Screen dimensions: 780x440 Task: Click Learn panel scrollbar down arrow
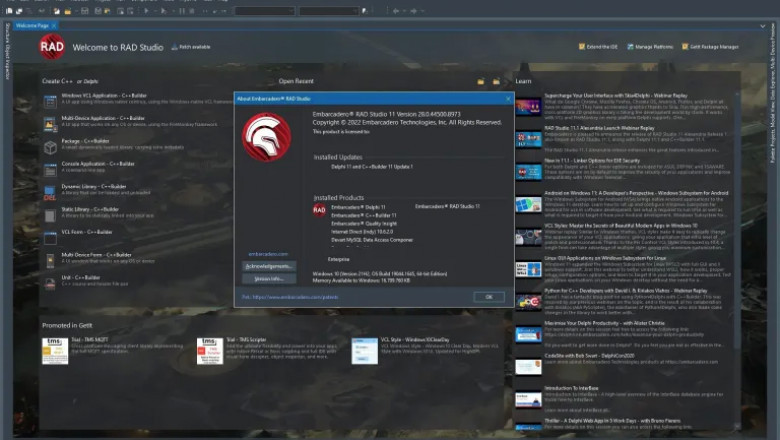coord(737,427)
